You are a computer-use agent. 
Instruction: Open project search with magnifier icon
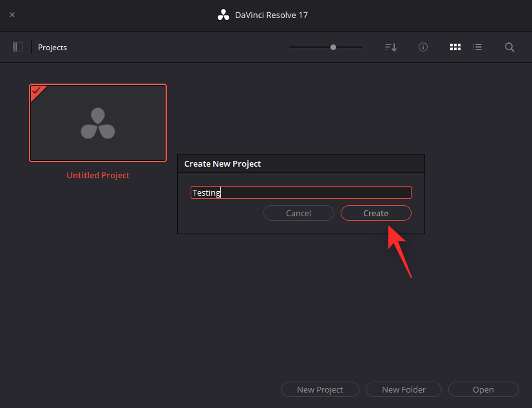point(509,47)
